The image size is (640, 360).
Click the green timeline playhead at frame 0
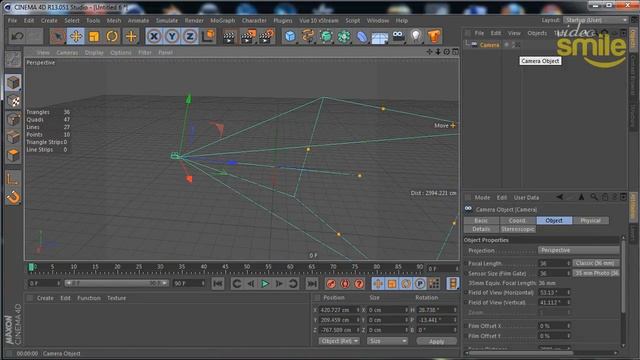pos(31,267)
